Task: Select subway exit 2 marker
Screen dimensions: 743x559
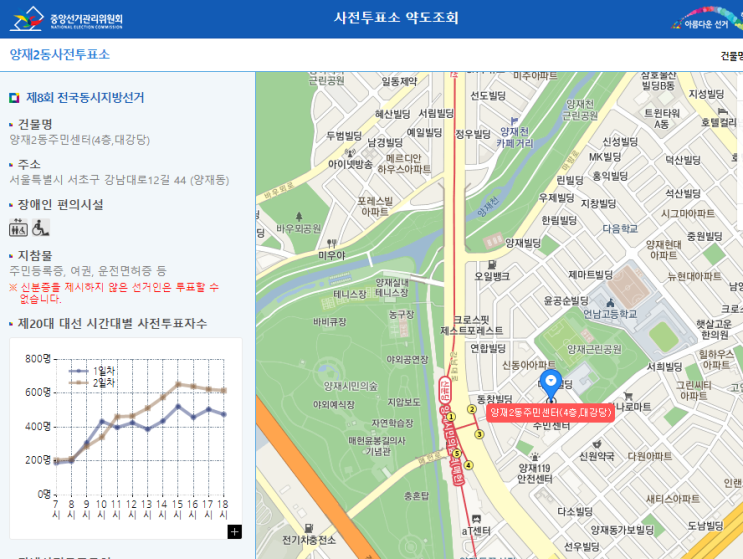Action: pyautogui.click(x=472, y=409)
